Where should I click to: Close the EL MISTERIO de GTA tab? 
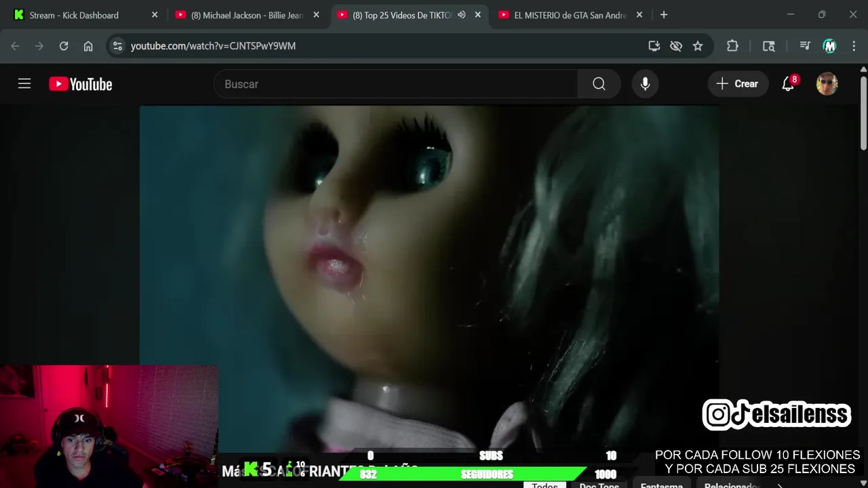[x=639, y=15]
